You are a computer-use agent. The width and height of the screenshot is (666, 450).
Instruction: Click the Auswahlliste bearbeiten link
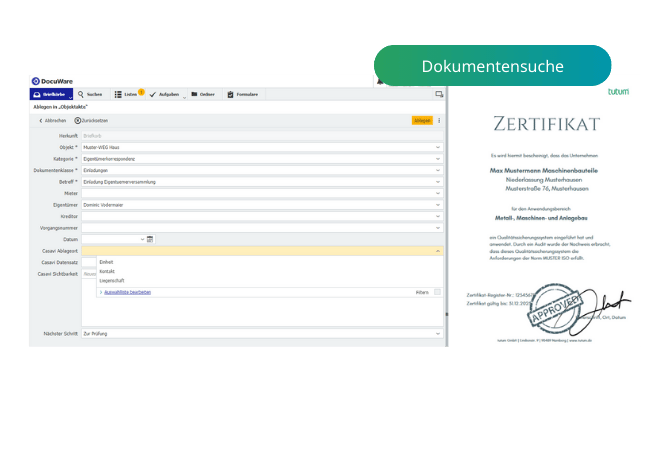tap(127, 292)
